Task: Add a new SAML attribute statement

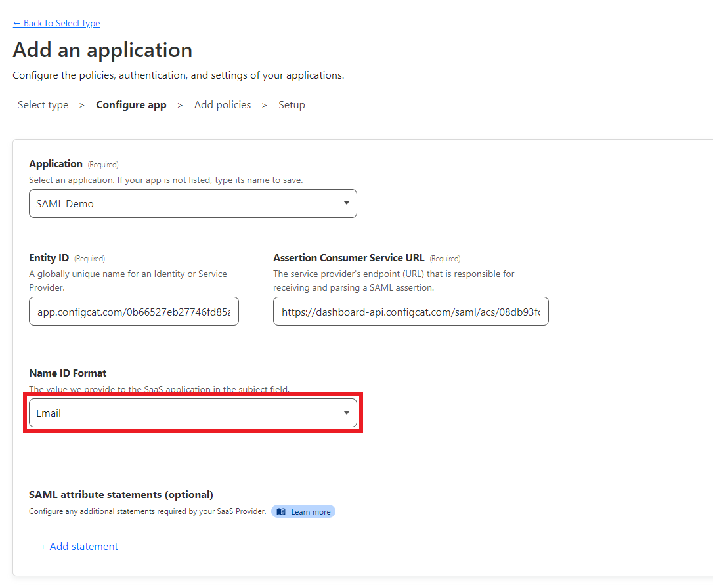Action: click(79, 546)
